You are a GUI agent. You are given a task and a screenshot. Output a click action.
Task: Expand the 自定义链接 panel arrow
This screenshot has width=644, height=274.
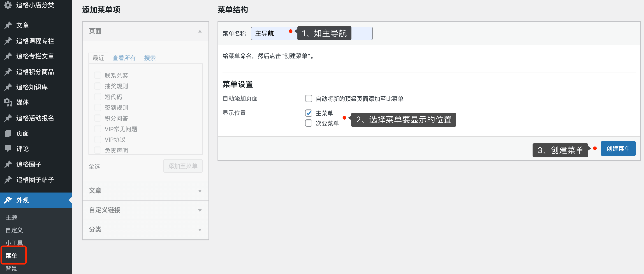[x=200, y=211]
